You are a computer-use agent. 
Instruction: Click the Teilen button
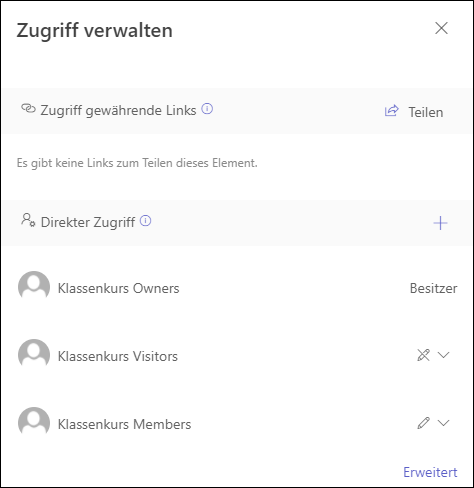[414, 112]
